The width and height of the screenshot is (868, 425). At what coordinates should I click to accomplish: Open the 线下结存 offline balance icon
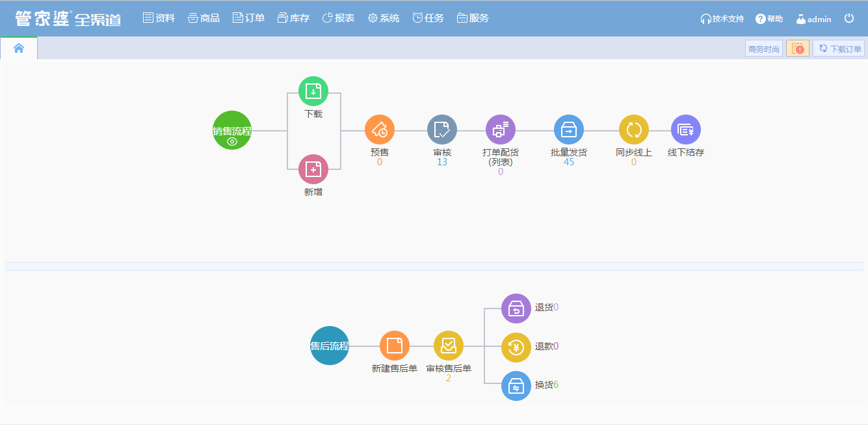pos(686,130)
